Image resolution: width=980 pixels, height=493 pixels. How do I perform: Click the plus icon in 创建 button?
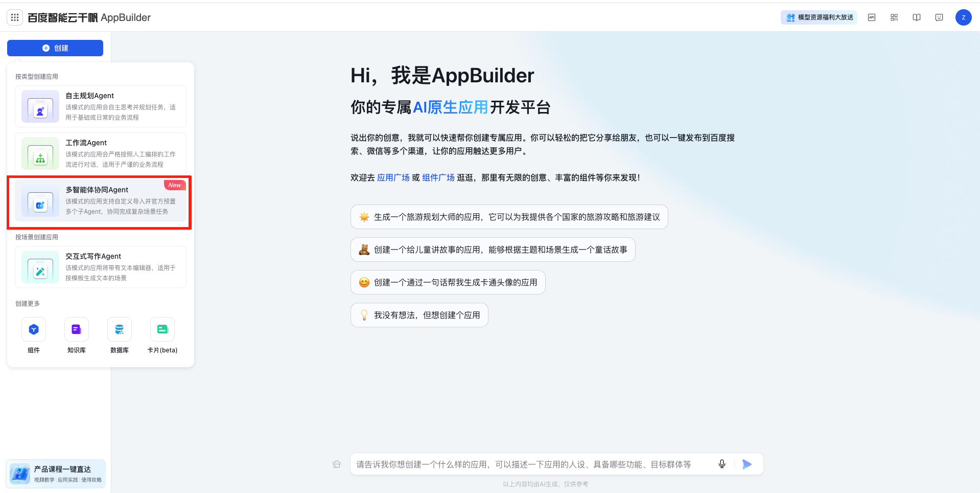[46, 48]
